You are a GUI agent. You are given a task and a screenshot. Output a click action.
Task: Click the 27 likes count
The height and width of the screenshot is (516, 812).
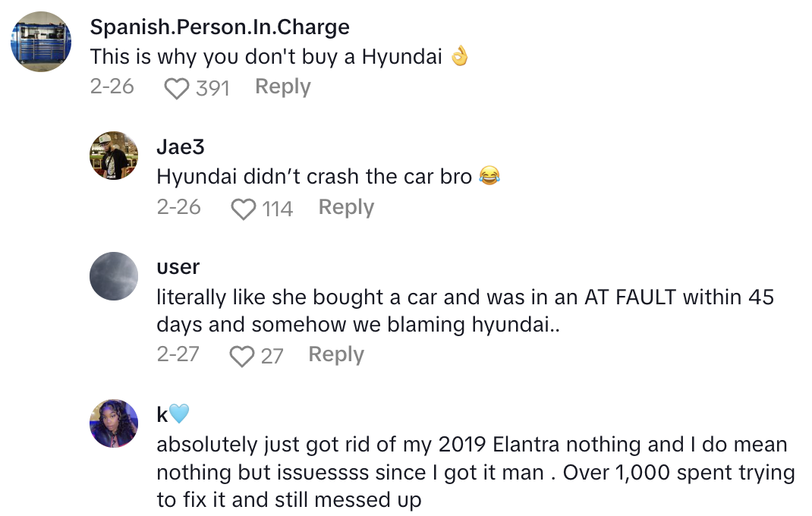(272, 356)
